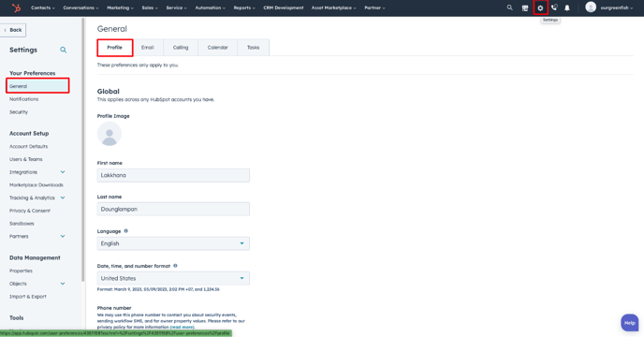Click the First name field
The image size is (644, 337).
pos(173,175)
